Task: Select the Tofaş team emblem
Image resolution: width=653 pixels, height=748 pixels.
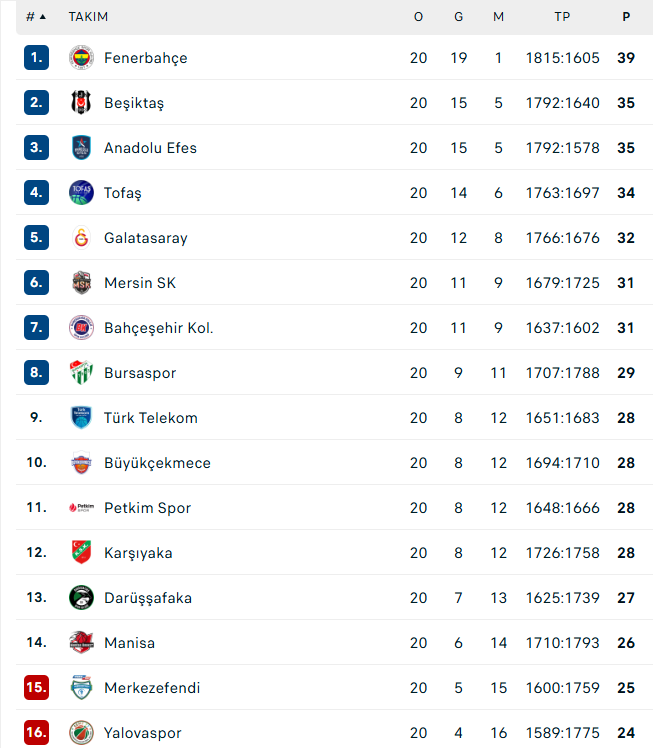Action: click(81, 193)
